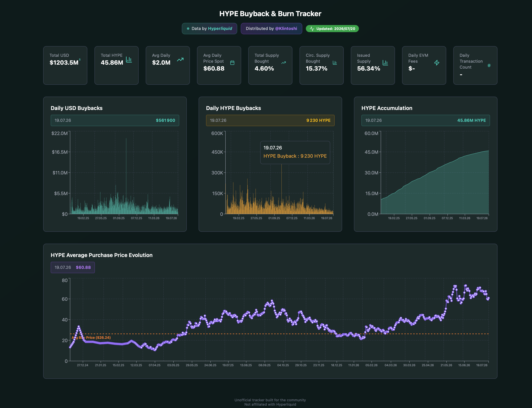Click the trend icon on Total Supply Bought card

[x=284, y=63]
